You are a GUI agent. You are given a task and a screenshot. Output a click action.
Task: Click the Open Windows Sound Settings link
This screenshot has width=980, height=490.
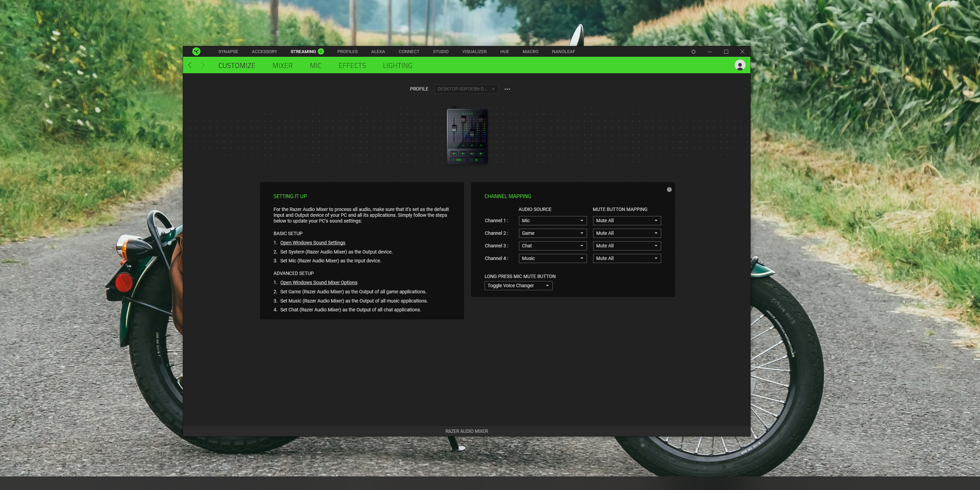313,243
